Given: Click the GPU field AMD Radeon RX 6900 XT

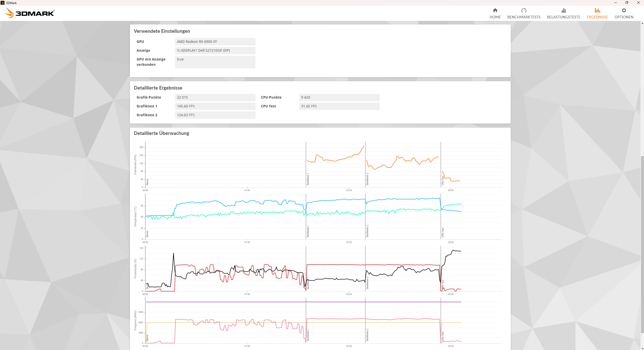Looking at the screenshot, I should tap(215, 42).
